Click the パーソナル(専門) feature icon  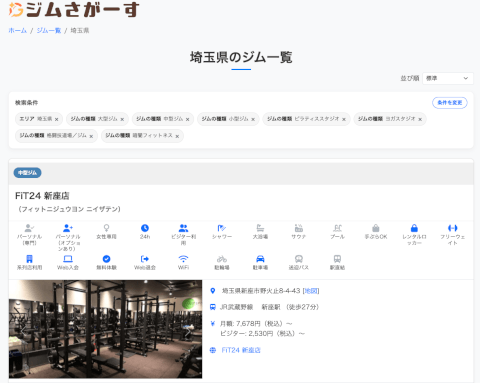(29, 228)
